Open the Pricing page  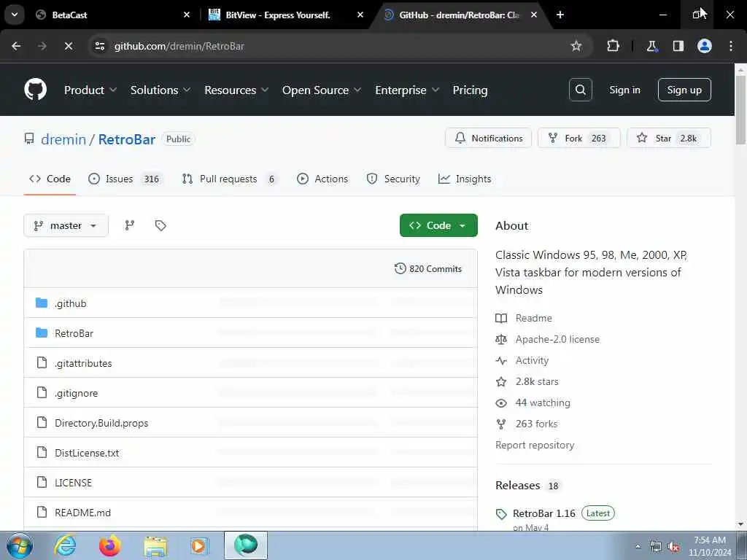[x=470, y=90]
